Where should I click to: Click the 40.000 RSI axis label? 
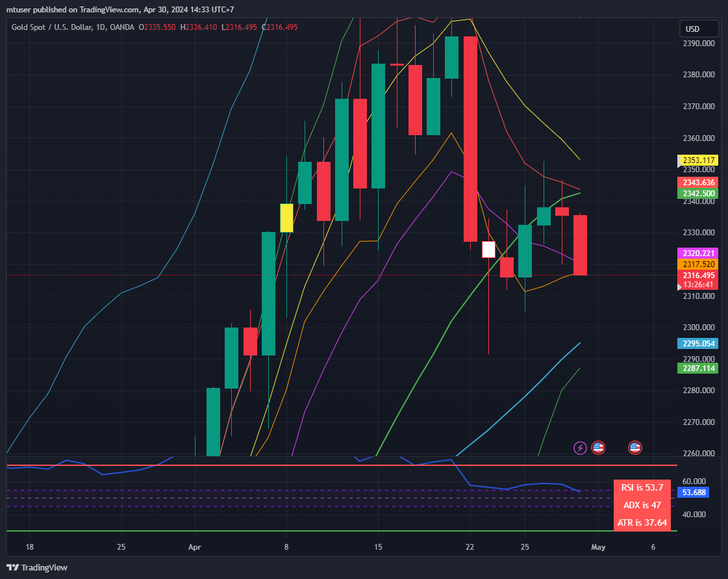[x=694, y=515]
